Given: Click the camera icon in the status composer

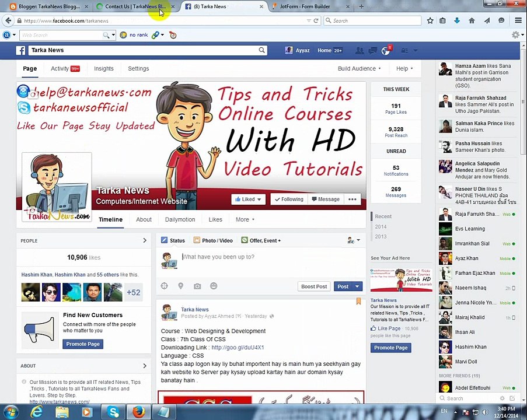Looking at the screenshot, I should click(x=197, y=286).
